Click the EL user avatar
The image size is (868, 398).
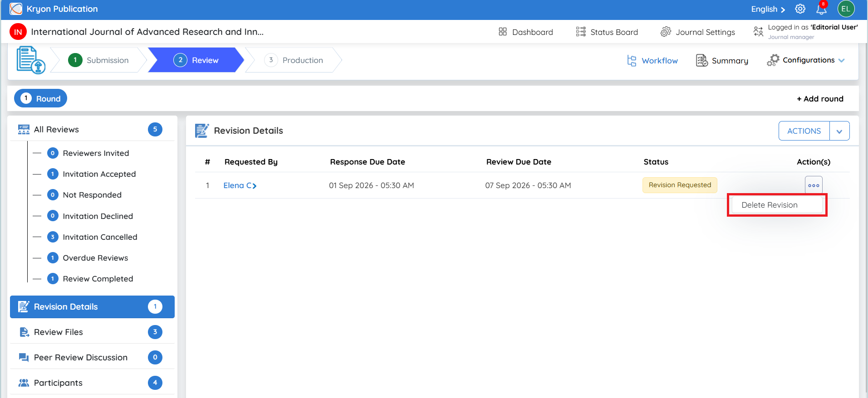pyautogui.click(x=846, y=9)
